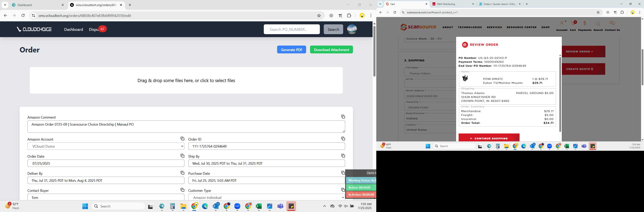The width and height of the screenshot is (644, 212).
Task: Reload the ScanSource cart page
Action: (395, 12)
